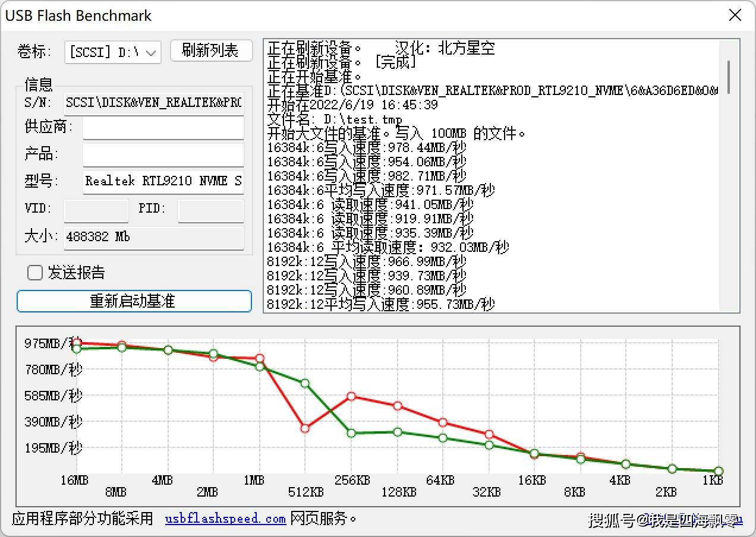Click the PID value field

click(211, 210)
